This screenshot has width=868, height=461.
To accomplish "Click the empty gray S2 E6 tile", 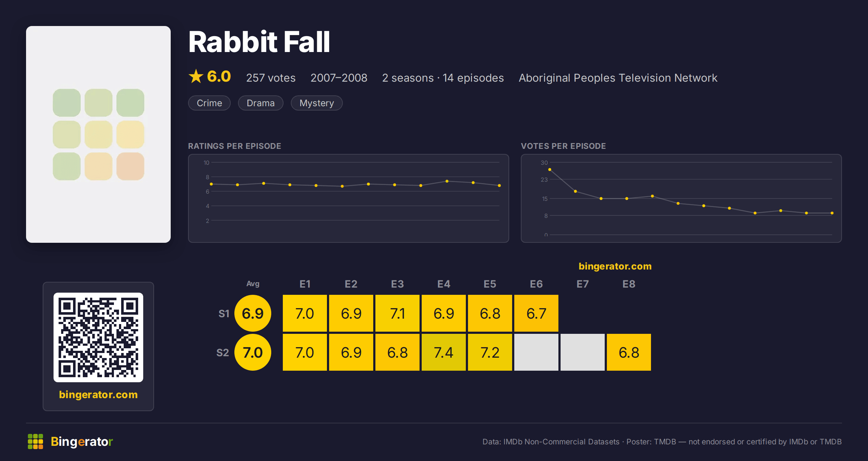I will (536, 352).
